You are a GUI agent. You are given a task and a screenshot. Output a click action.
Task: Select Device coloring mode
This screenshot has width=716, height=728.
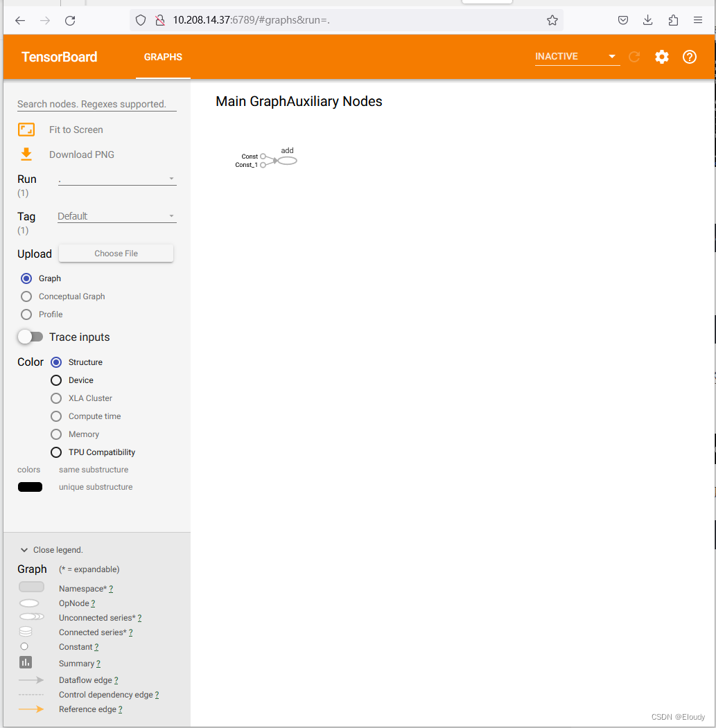(x=55, y=380)
